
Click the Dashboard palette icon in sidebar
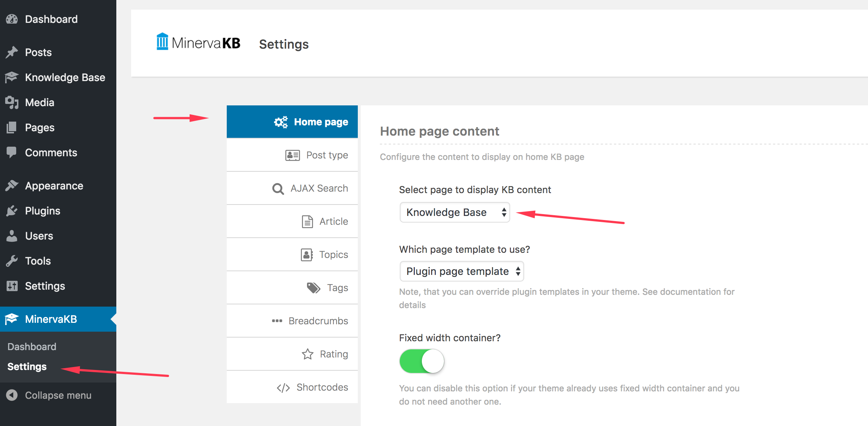12,19
